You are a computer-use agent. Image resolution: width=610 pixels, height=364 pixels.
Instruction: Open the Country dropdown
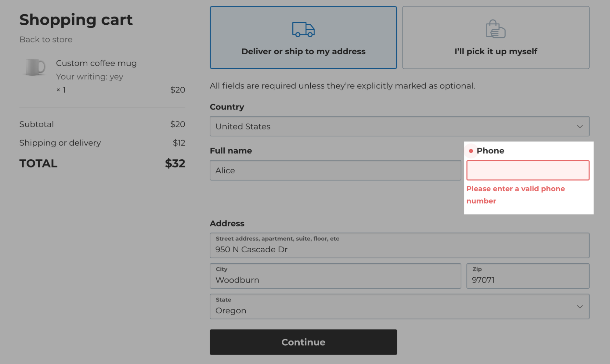click(399, 126)
